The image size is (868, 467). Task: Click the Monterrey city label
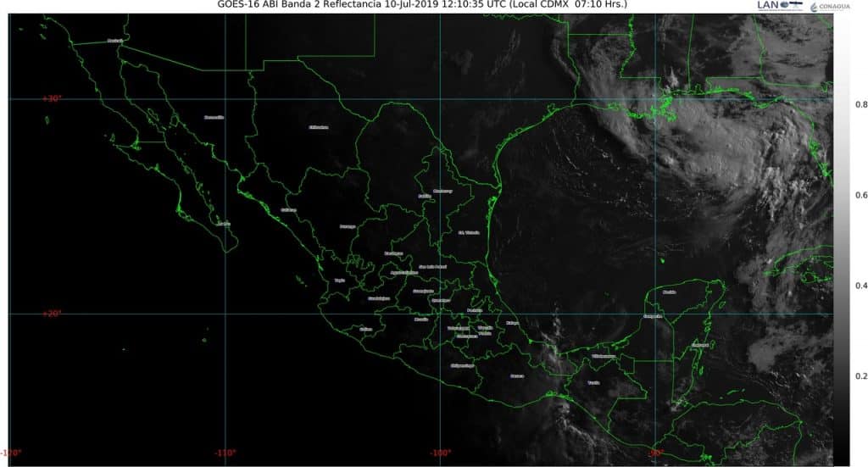point(442,191)
